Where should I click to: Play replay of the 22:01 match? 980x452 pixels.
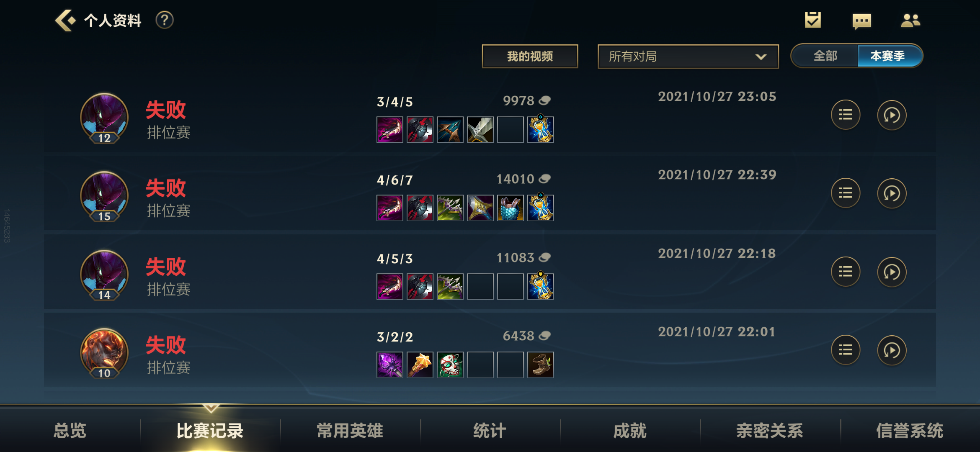[892, 350]
